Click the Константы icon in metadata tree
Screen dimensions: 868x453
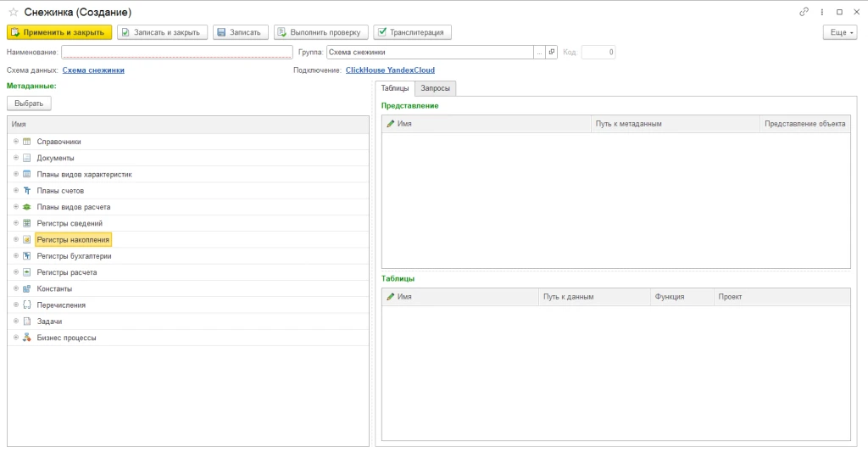[x=26, y=288]
